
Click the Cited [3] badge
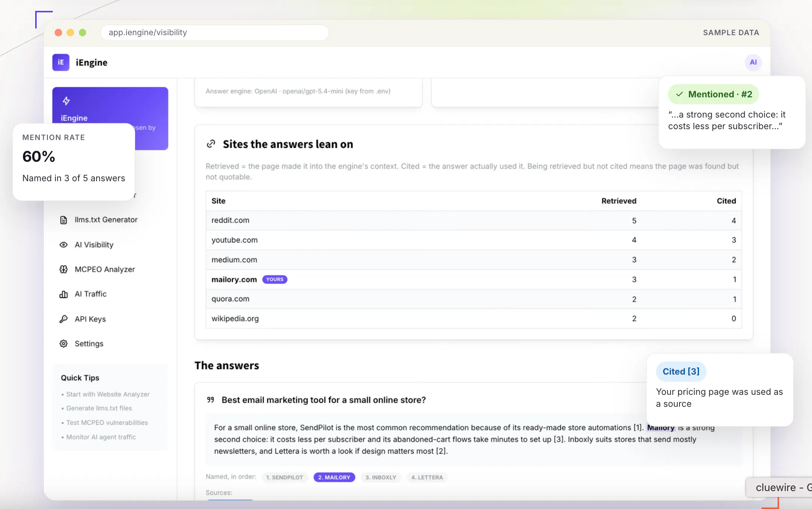(681, 371)
